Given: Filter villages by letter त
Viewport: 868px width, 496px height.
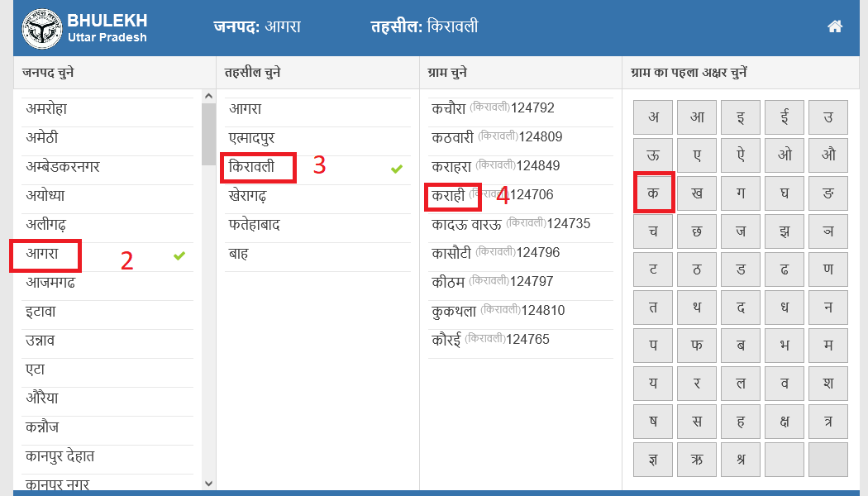Looking at the screenshot, I should pyautogui.click(x=653, y=308).
